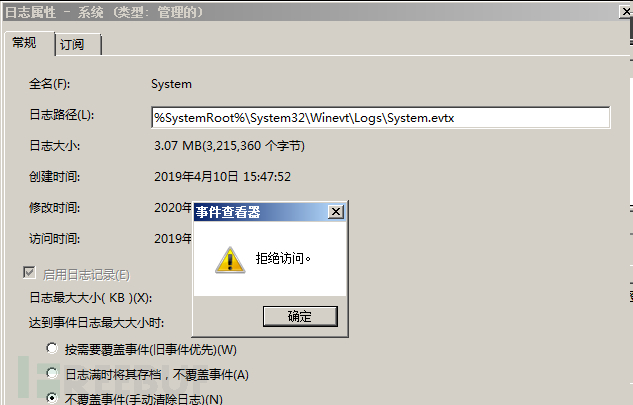Click the yellow warning triangle icon
This screenshot has height=405, width=633.
[230, 260]
